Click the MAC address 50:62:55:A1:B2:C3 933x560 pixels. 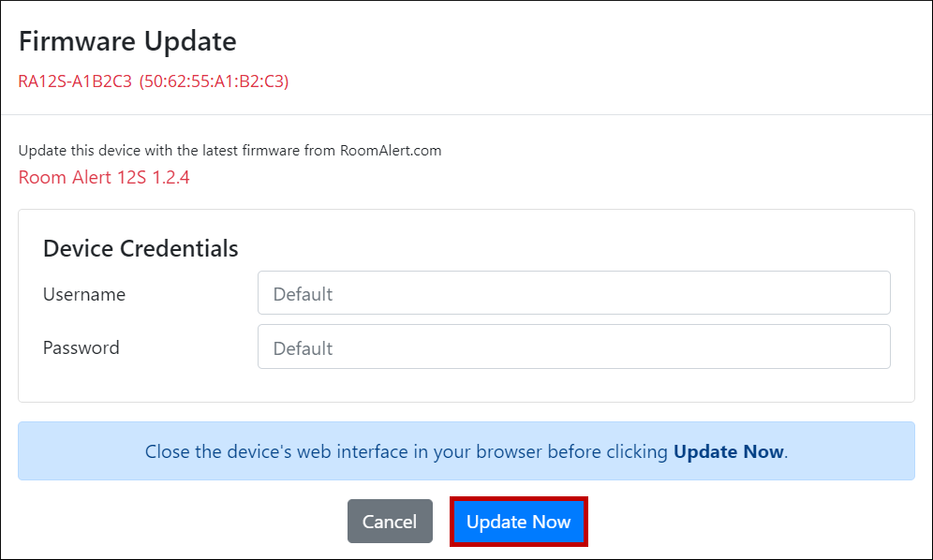(x=214, y=81)
